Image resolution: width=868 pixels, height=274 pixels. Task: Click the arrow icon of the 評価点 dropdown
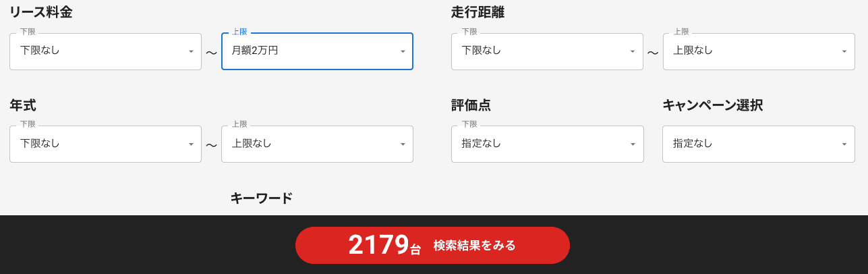633,144
